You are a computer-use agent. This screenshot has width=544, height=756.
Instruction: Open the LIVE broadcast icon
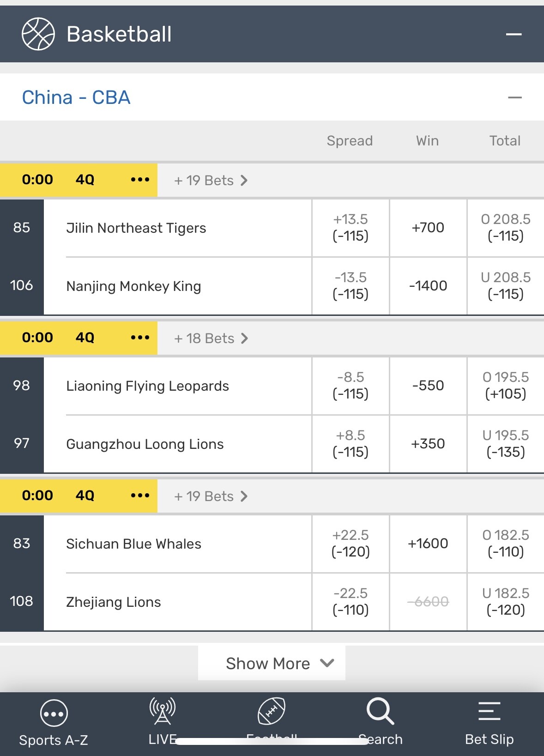(162, 711)
